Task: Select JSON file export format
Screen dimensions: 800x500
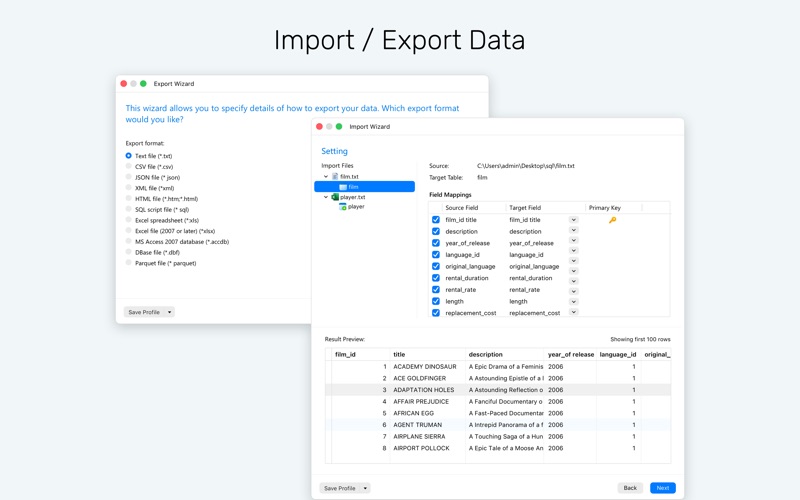Action: 129,177
